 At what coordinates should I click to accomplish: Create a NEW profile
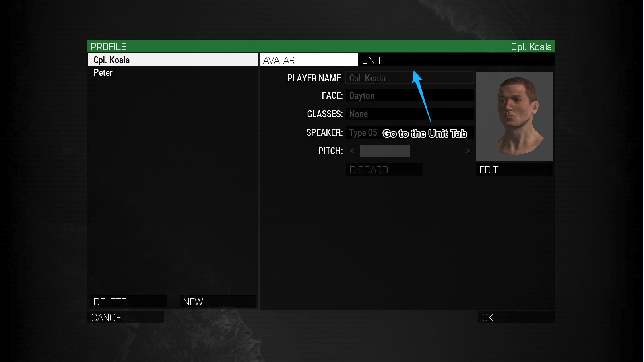217,302
